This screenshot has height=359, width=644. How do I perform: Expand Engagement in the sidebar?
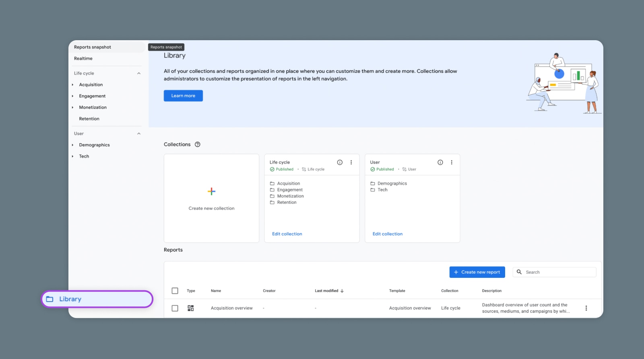coord(72,96)
